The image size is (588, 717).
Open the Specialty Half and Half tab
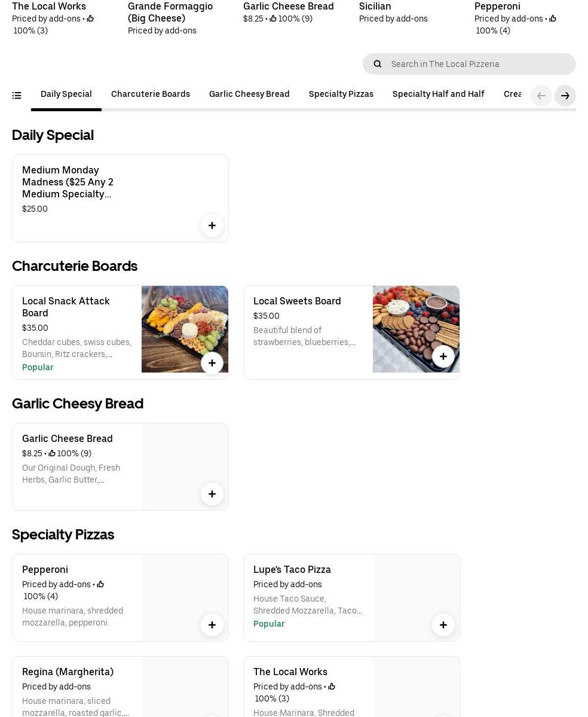(439, 94)
